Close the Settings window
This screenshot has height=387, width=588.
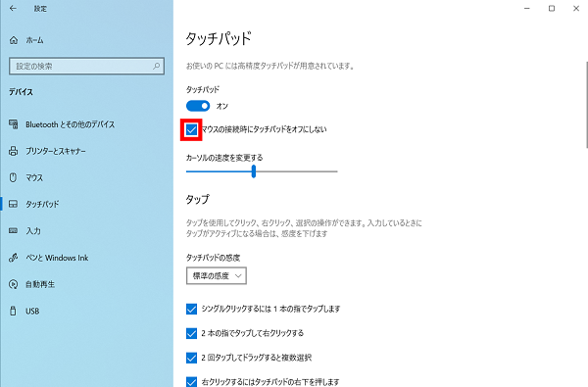(576, 8)
